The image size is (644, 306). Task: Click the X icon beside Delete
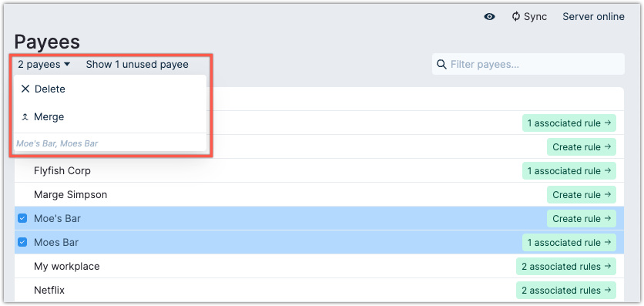[x=25, y=89]
